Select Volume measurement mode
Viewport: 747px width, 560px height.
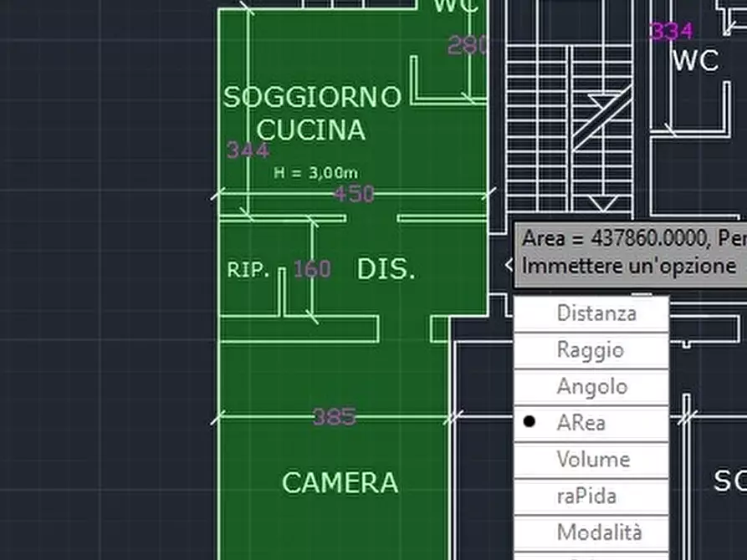coord(592,460)
